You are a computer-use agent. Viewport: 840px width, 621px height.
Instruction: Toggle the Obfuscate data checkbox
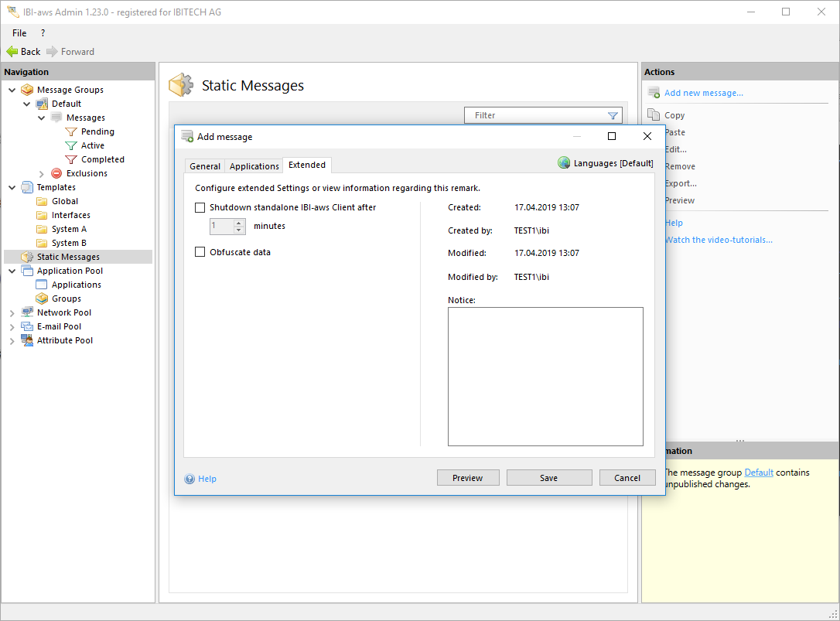click(200, 252)
